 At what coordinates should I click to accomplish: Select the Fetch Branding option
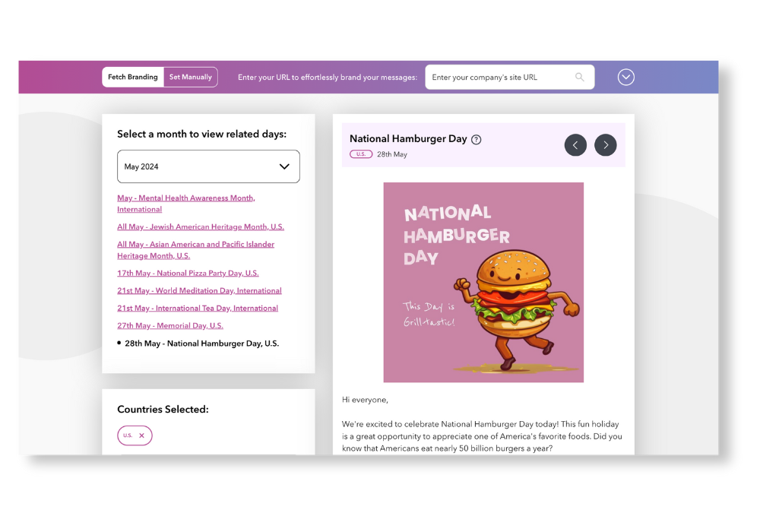(133, 78)
